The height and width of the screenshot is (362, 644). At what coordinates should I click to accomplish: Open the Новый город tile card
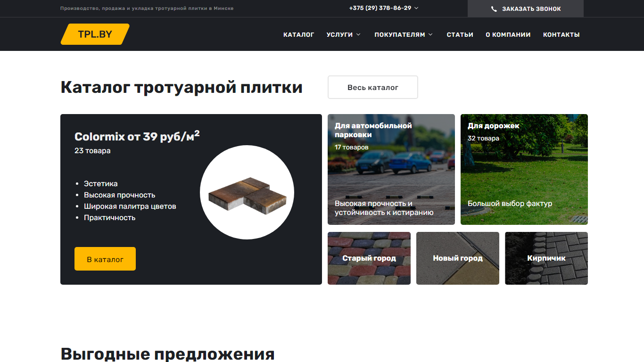click(x=458, y=258)
